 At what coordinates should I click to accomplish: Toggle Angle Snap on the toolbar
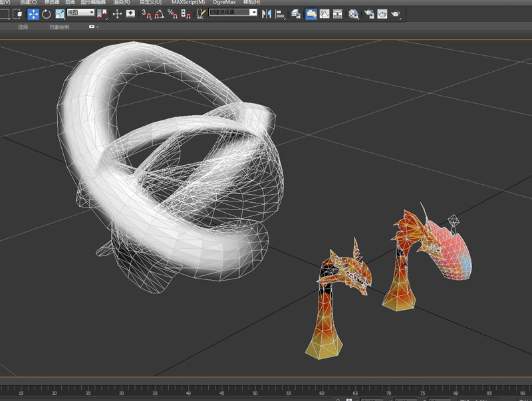click(159, 13)
